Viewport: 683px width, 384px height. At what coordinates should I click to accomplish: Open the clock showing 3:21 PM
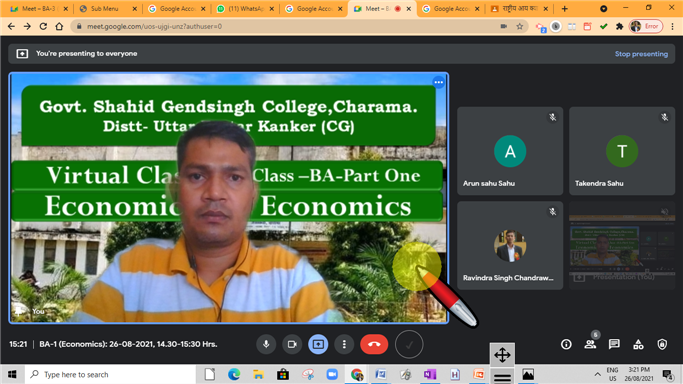tap(639, 374)
